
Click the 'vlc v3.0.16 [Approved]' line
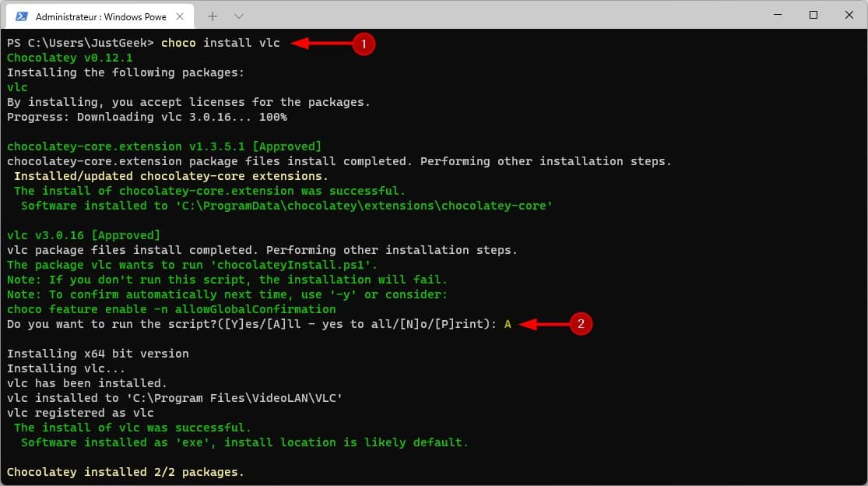[x=83, y=235]
